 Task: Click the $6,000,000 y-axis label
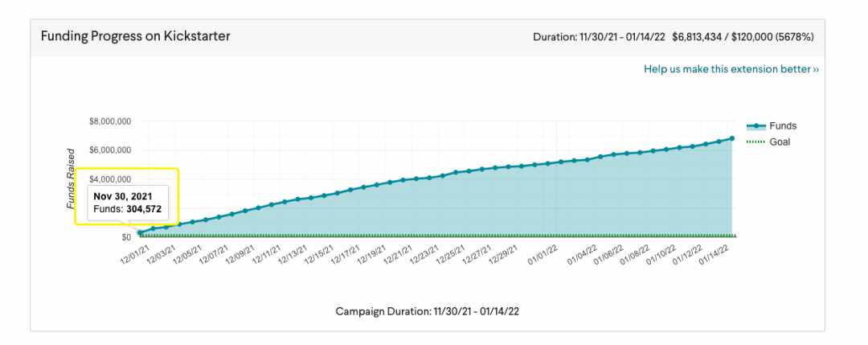109,150
